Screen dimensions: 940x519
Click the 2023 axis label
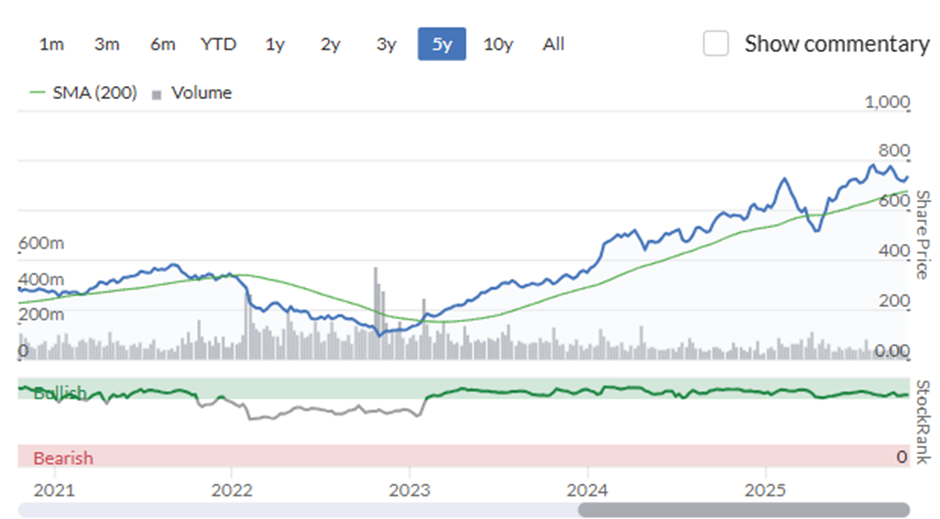click(x=409, y=490)
